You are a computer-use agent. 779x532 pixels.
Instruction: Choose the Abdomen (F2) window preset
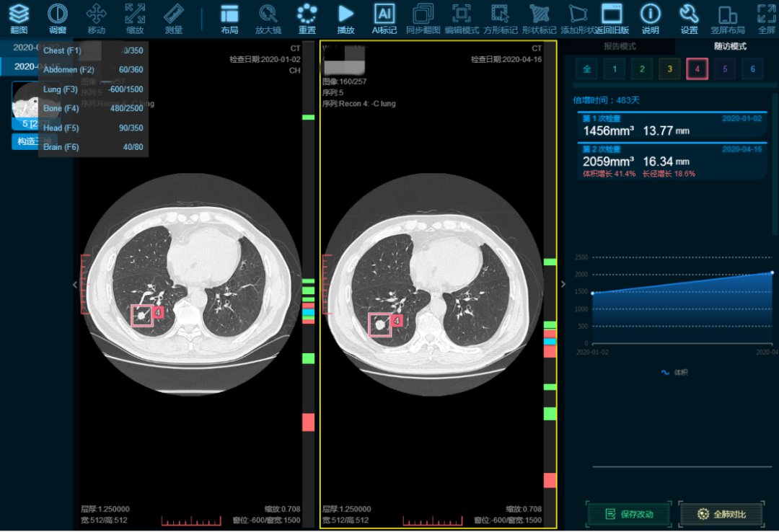(93, 70)
